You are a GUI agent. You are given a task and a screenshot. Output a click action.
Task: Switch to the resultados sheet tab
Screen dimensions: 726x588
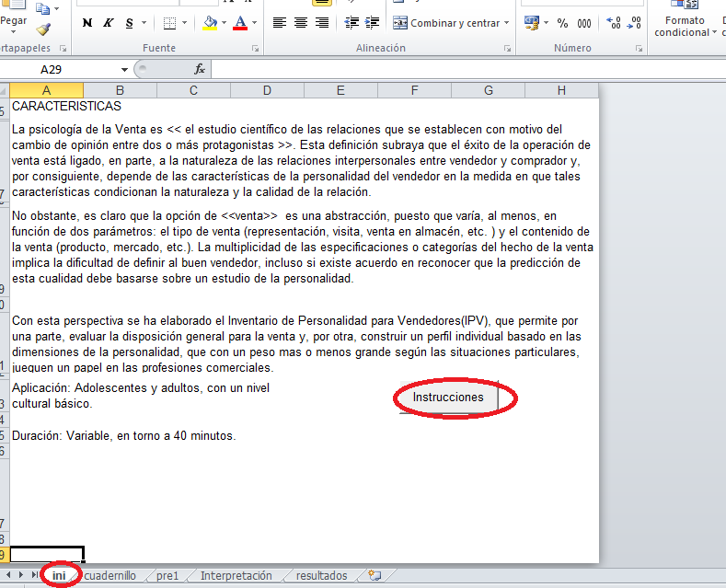coord(322,575)
